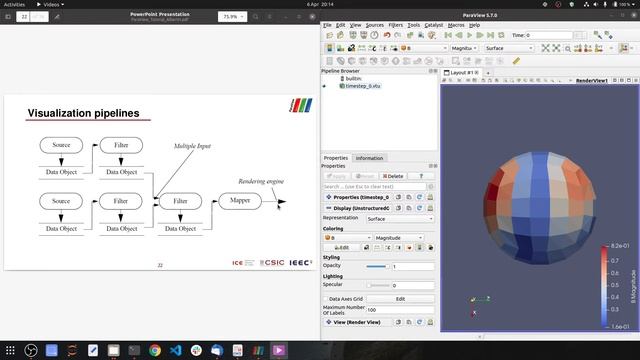This screenshot has width=640, height=360.
Task: Open the Magnitude dropdown in Coloring section
Action: click(399, 238)
